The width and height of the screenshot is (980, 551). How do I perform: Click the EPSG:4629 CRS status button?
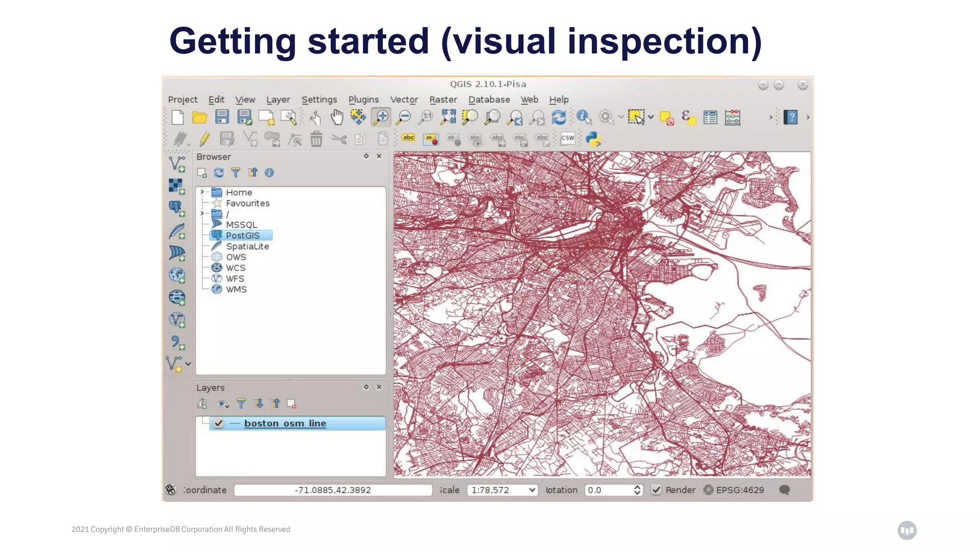click(x=734, y=490)
